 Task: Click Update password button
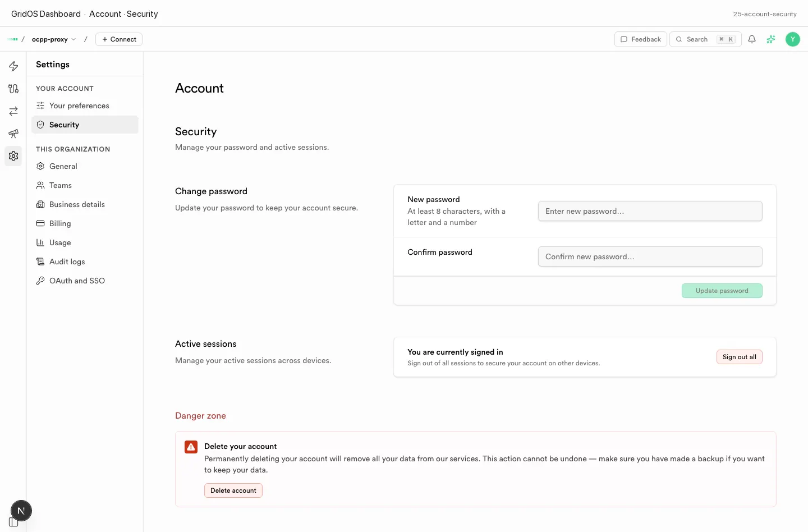(x=722, y=291)
